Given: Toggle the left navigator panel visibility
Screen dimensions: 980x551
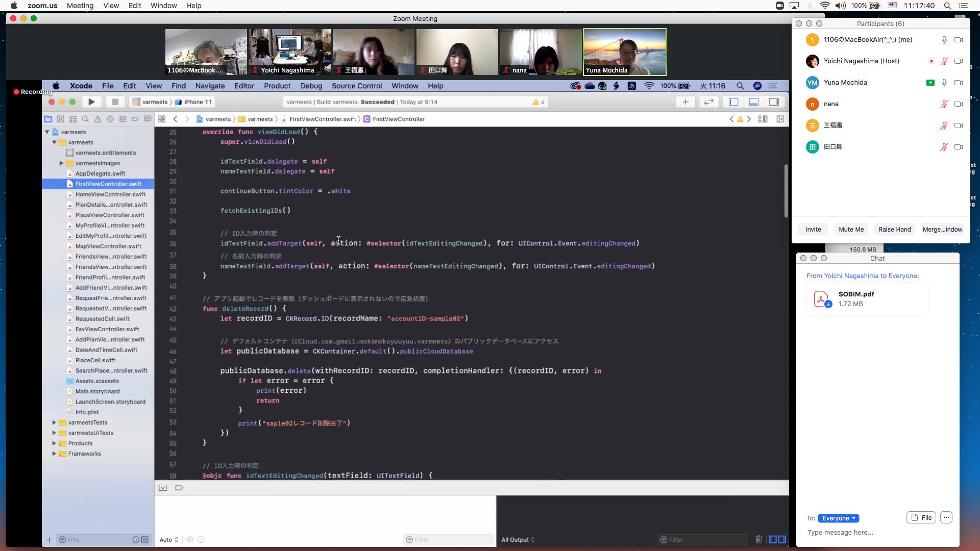Looking at the screenshot, I should click(733, 102).
